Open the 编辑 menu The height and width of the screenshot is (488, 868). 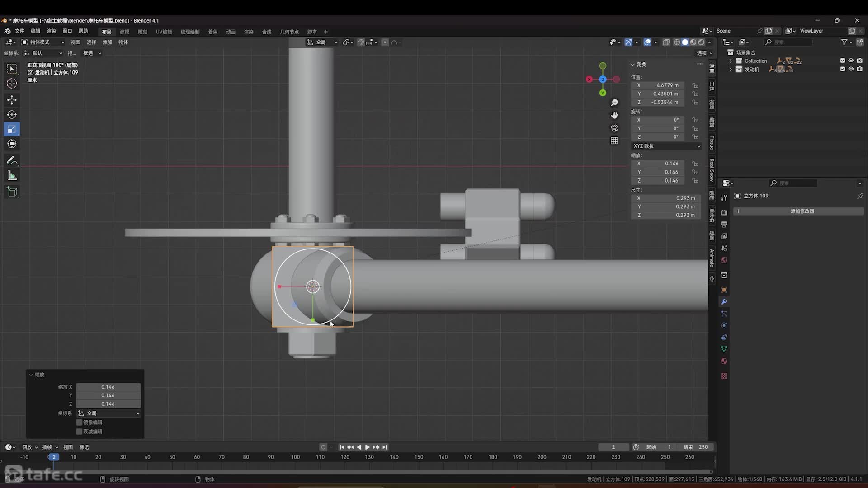pos(35,31)
